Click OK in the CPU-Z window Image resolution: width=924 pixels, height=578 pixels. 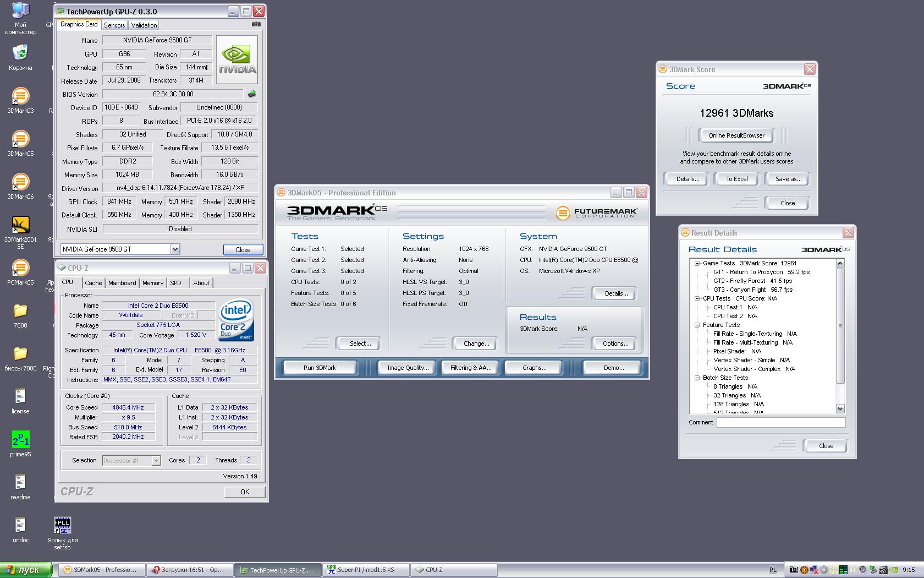click(x=245, y=492)
